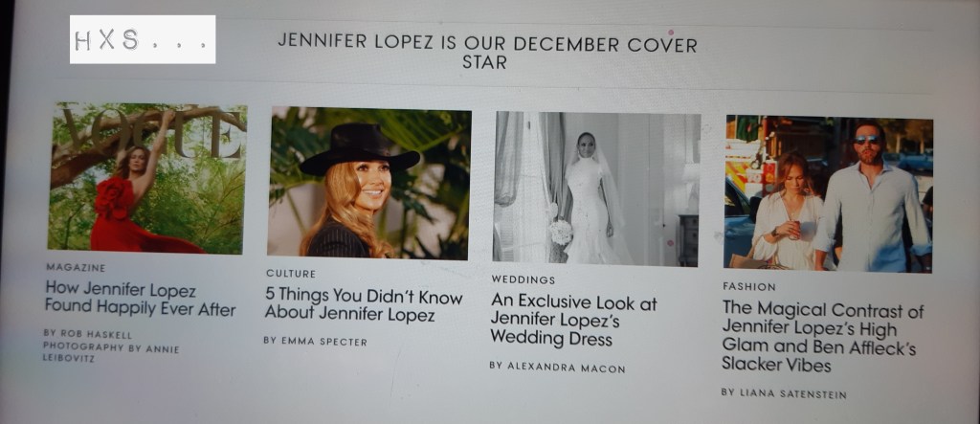Go to the CULTURE category label

tap(291, 274)
